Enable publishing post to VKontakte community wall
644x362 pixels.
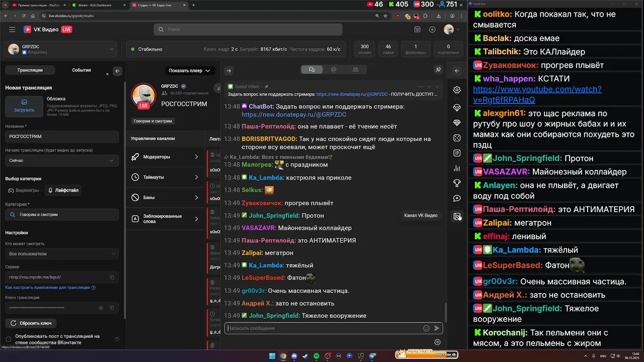(8, 339)
